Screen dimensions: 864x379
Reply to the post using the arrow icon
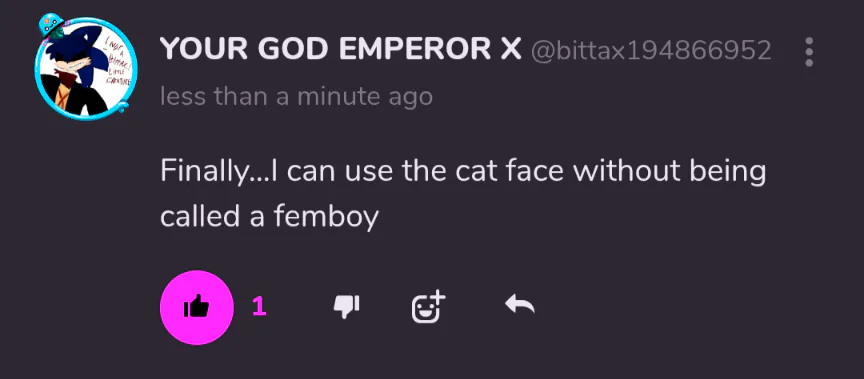[520, 305]
